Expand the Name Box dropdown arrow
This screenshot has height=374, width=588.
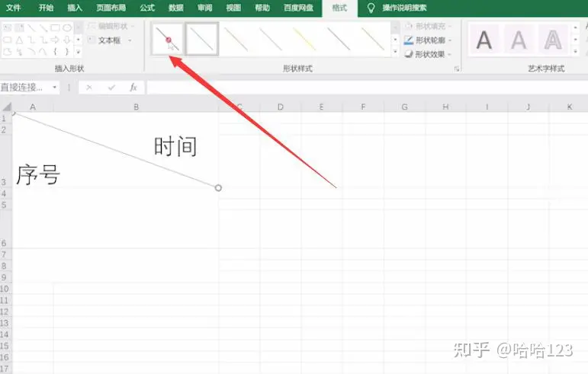tap(55, 88)
